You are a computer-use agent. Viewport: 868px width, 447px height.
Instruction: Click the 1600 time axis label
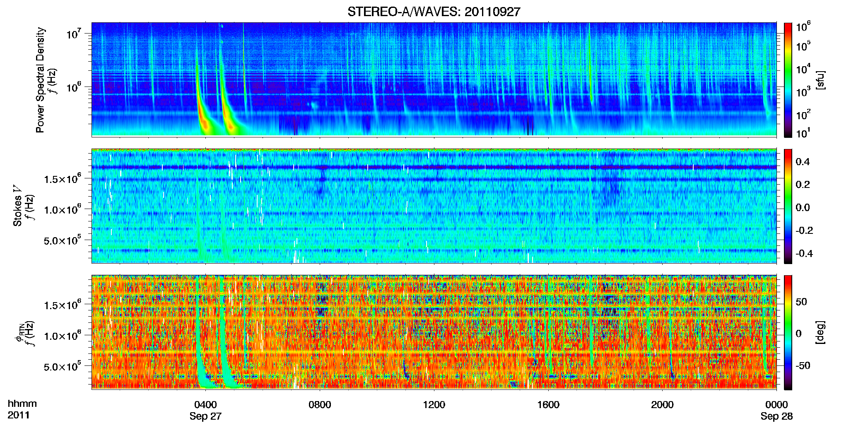548,404
